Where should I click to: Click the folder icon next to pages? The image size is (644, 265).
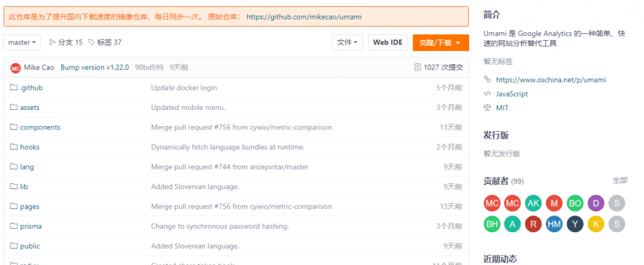coord(14,206)
